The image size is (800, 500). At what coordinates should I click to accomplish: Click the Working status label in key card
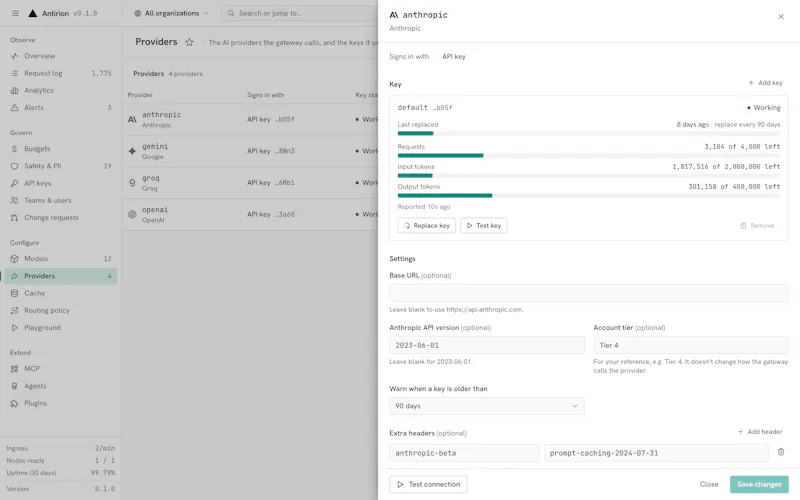[x=764, y=108]
